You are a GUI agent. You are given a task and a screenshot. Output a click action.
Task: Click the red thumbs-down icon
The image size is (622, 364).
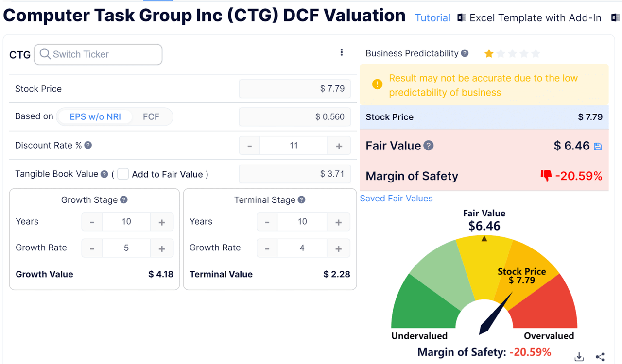click(x=546, y=176)
